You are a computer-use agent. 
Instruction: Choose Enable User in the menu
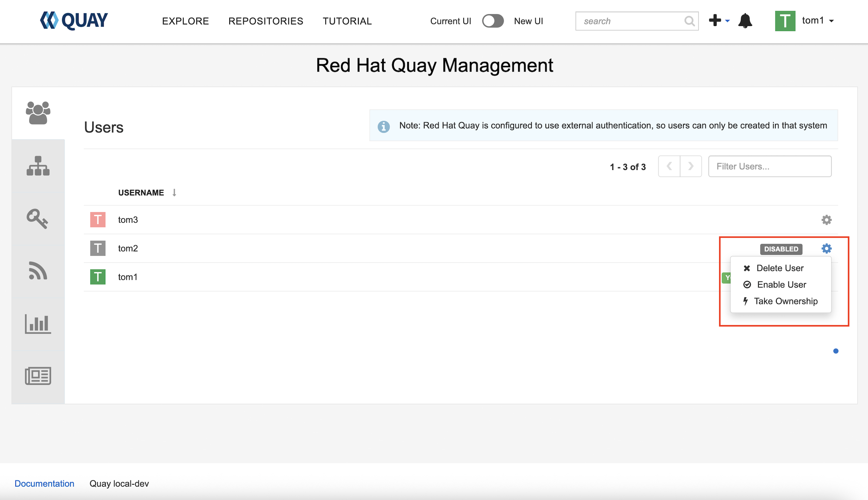[781, 285]
